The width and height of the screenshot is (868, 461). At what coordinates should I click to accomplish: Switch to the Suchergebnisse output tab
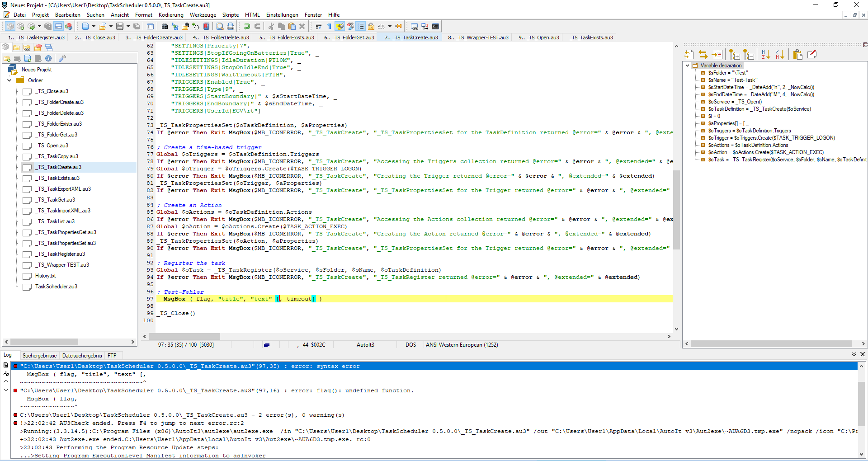pos(40,356)
